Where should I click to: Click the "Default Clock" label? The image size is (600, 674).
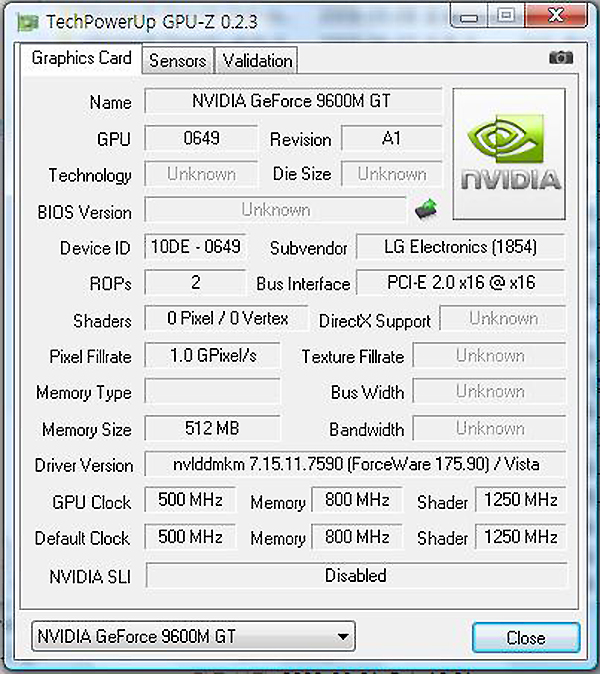pos(82,538)
